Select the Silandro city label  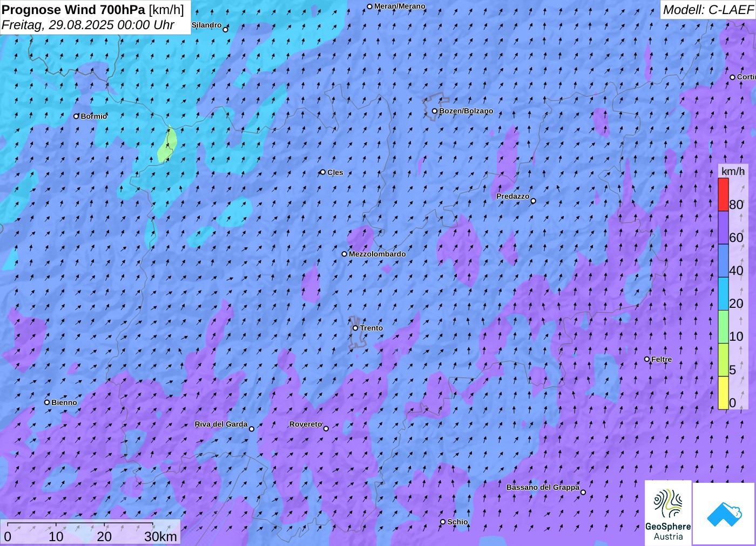click(207, 25)
